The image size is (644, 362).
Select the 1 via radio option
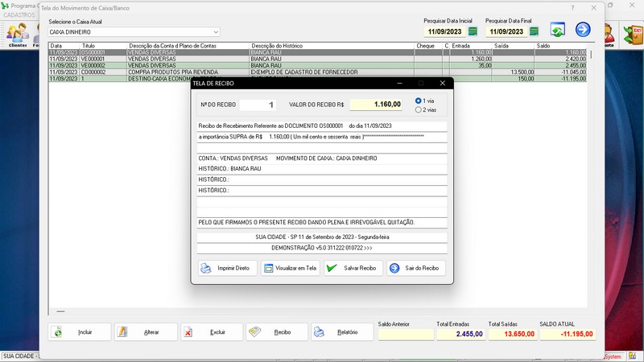[x=419, y=101]
